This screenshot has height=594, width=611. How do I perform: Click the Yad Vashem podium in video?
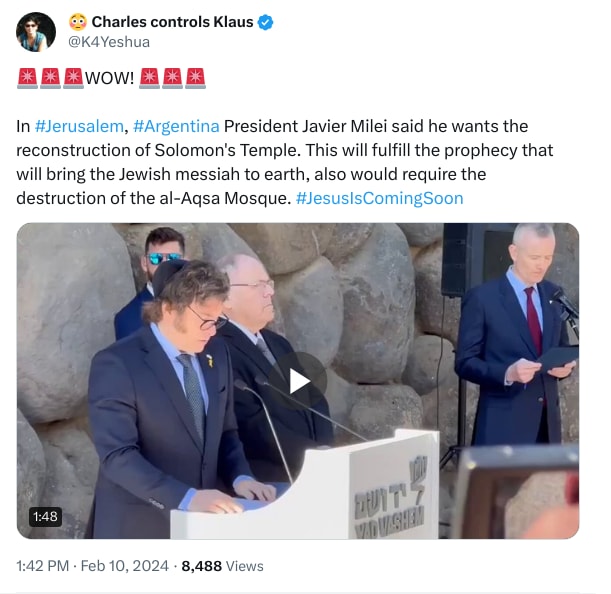coord(305,486)
